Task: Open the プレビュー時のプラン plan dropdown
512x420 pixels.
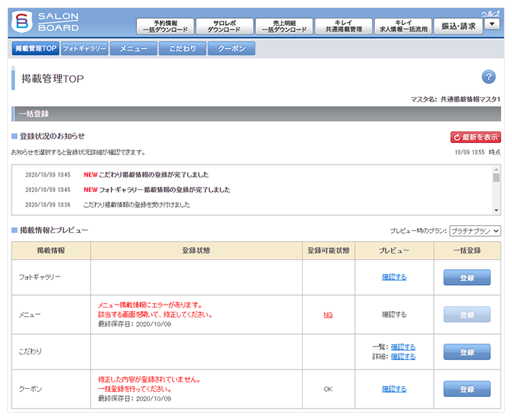Action: [x=475, y=231]
